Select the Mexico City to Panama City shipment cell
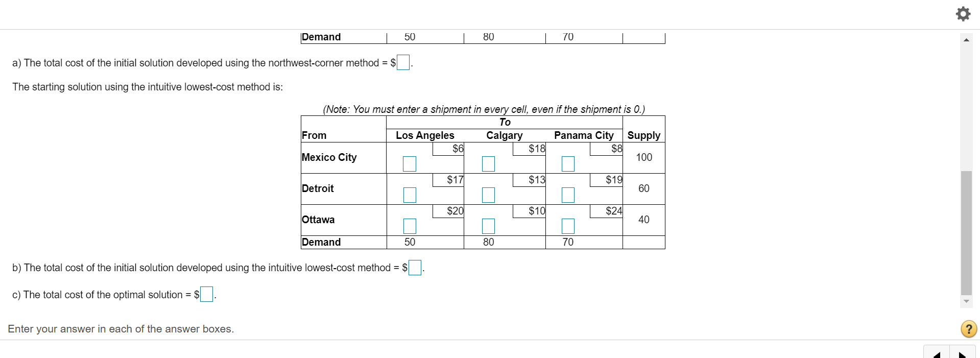This screenshot has width=980, height=358. (x=568, y=164)
